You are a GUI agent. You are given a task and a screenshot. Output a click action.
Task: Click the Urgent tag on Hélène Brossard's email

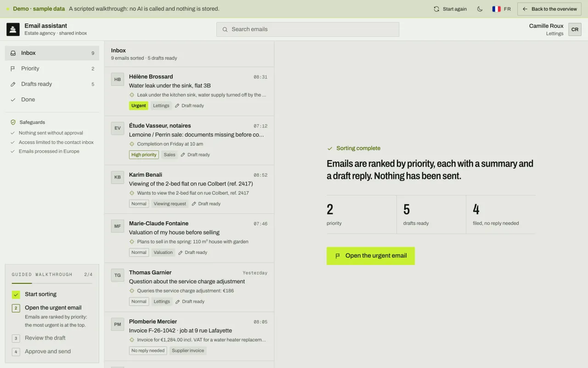138,106
